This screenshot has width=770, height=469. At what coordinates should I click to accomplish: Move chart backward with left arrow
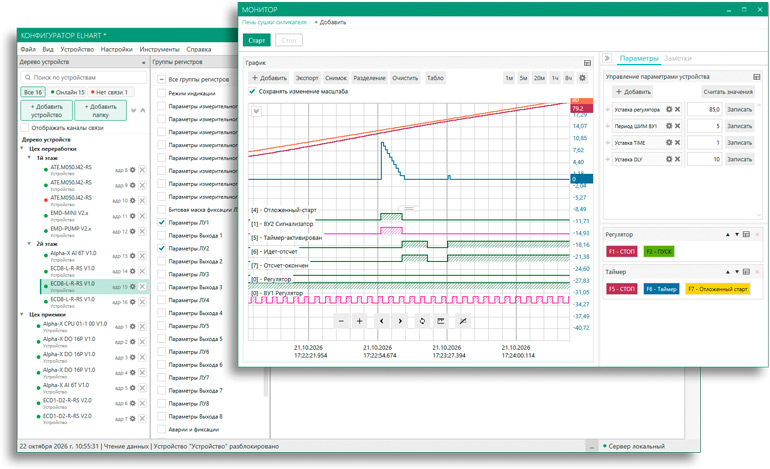[382, 321]
